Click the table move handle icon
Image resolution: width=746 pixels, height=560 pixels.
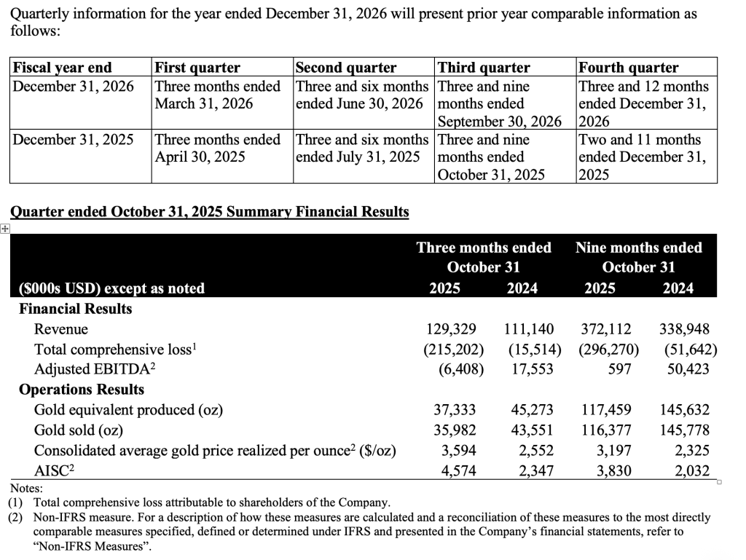[5, 229]
